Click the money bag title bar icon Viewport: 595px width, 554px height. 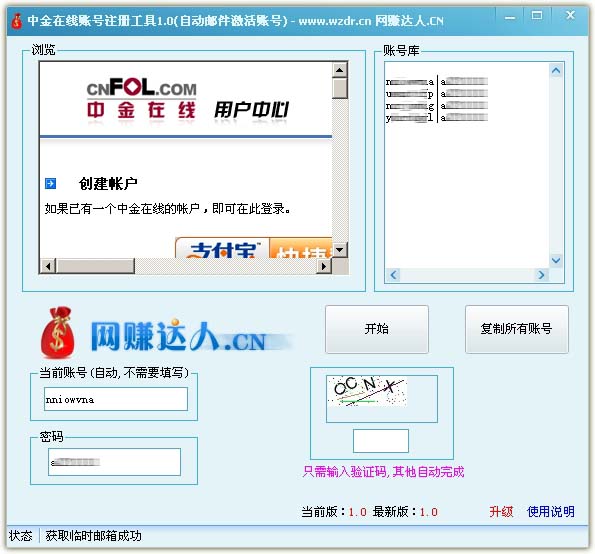[16, 21]
